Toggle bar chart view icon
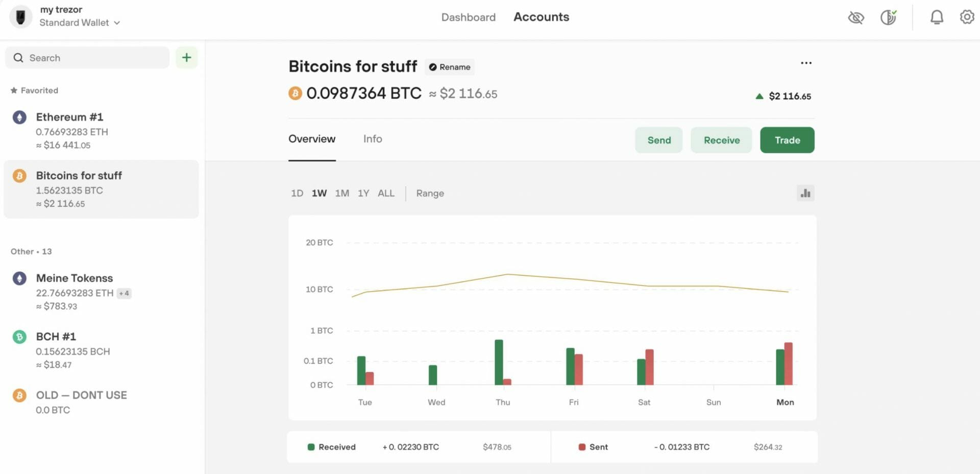Viewport: 980px width, 474px height. (x=805, y=193)
